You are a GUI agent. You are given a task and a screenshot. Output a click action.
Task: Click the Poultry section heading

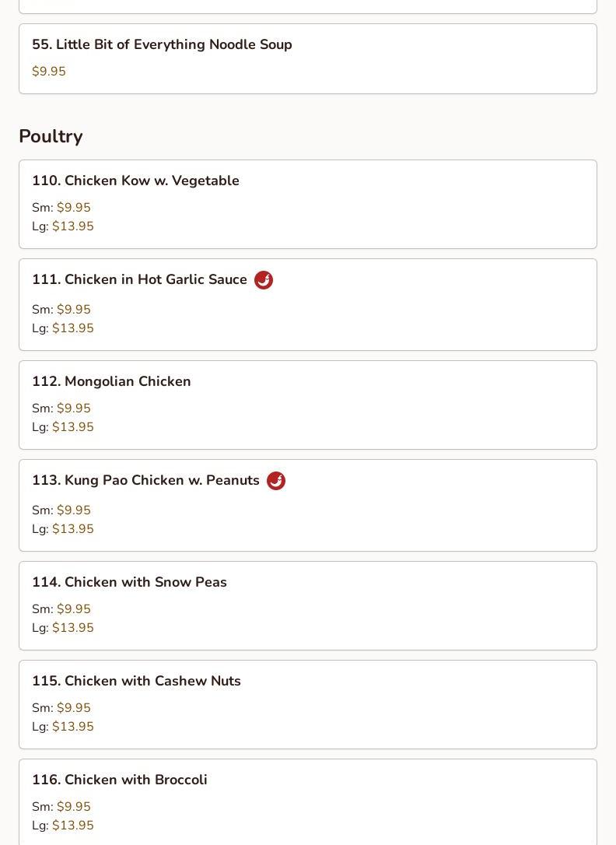[x=51, y=136]
